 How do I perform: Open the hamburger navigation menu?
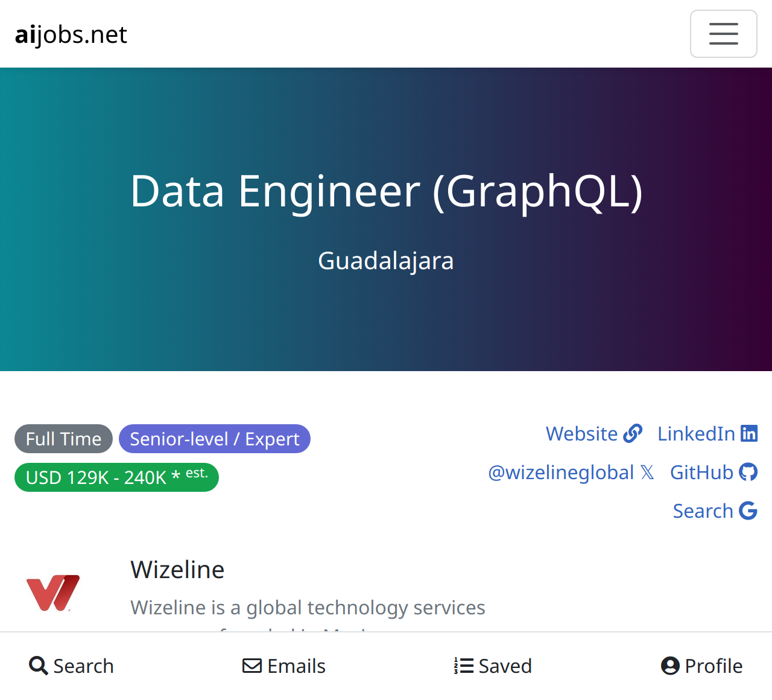(x=723, y=34)
